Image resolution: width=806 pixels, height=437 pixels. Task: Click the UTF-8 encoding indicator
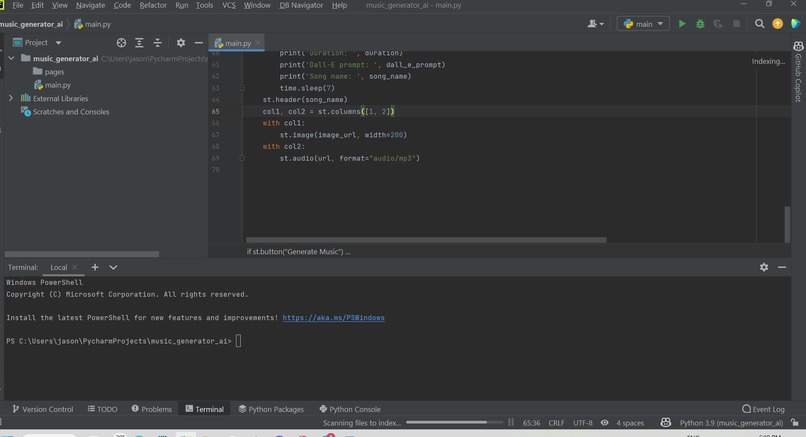pyautogui.click(x=582, y=423)
